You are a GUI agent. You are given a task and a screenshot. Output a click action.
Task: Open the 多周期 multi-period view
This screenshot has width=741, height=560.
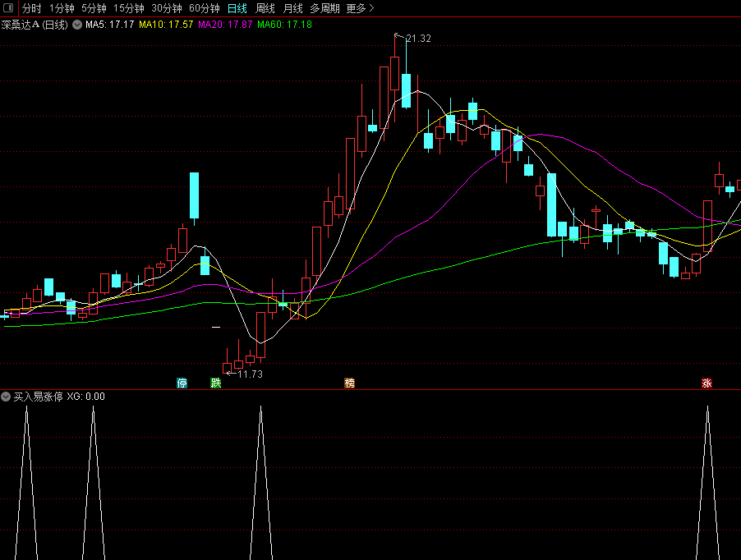tap(324, 8)
